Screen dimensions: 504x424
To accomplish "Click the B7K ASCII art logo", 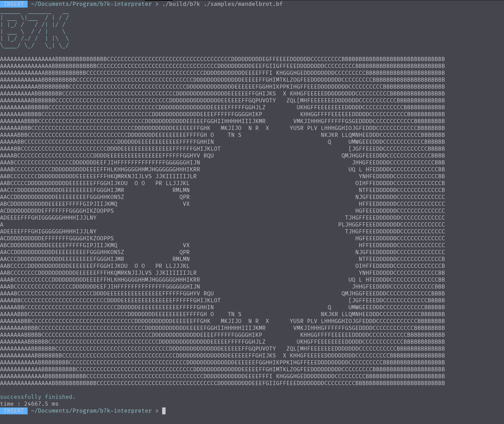I will coord(34,31).
